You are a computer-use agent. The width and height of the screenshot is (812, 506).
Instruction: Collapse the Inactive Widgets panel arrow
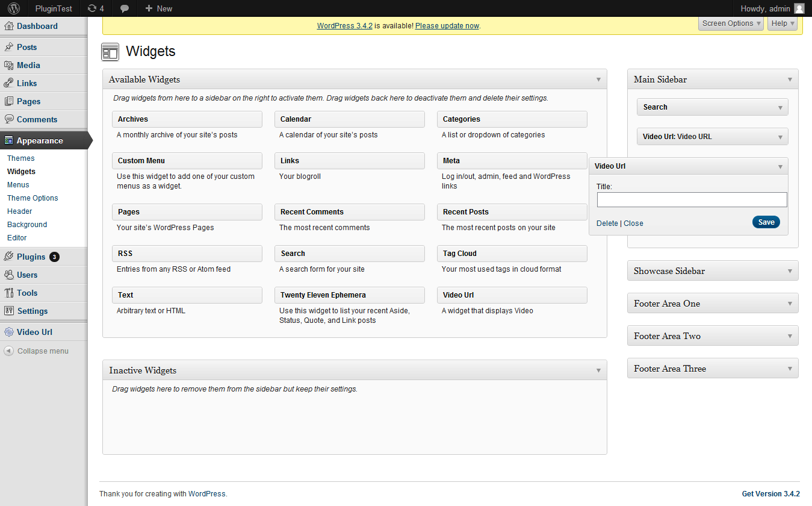click(598, 370)
